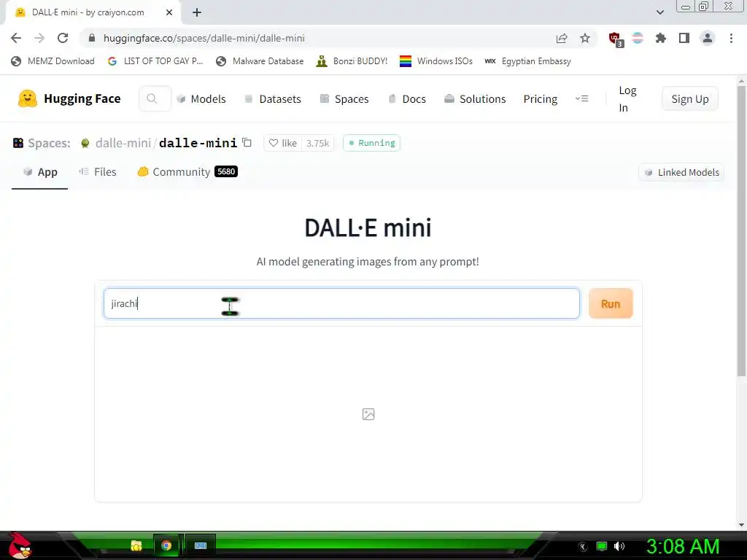
Task: Click the scrollbar down arrow
Action: (741, 525)
